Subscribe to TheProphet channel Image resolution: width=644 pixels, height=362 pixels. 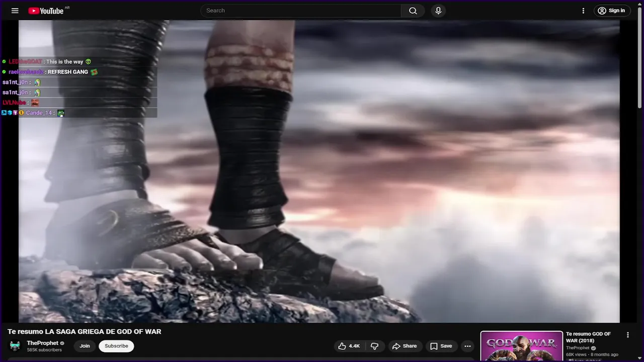(x=116, y=346)
